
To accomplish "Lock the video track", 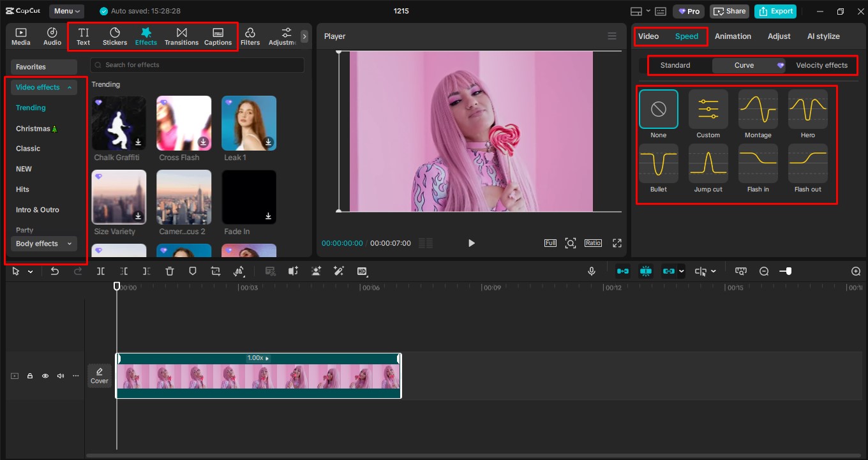I will [30, 376].
